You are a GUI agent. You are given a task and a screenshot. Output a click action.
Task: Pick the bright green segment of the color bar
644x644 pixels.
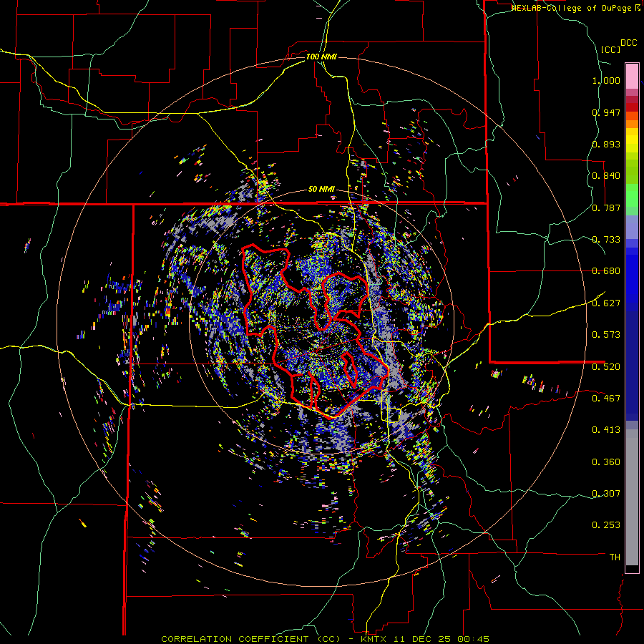coord(632,195)
